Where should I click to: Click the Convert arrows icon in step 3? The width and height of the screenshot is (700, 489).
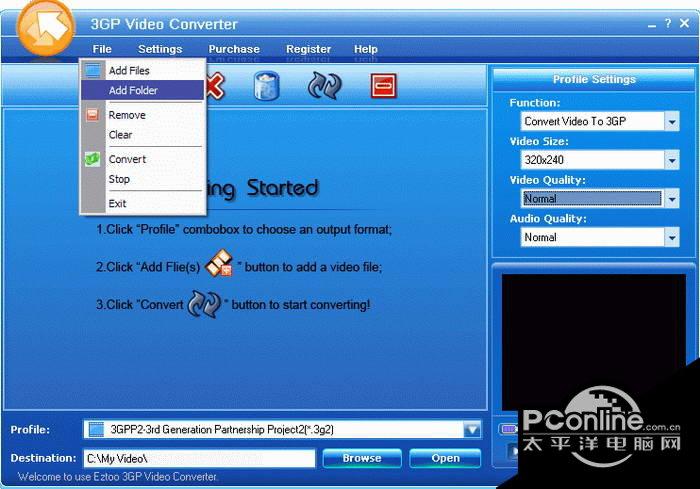click(204, 304)
